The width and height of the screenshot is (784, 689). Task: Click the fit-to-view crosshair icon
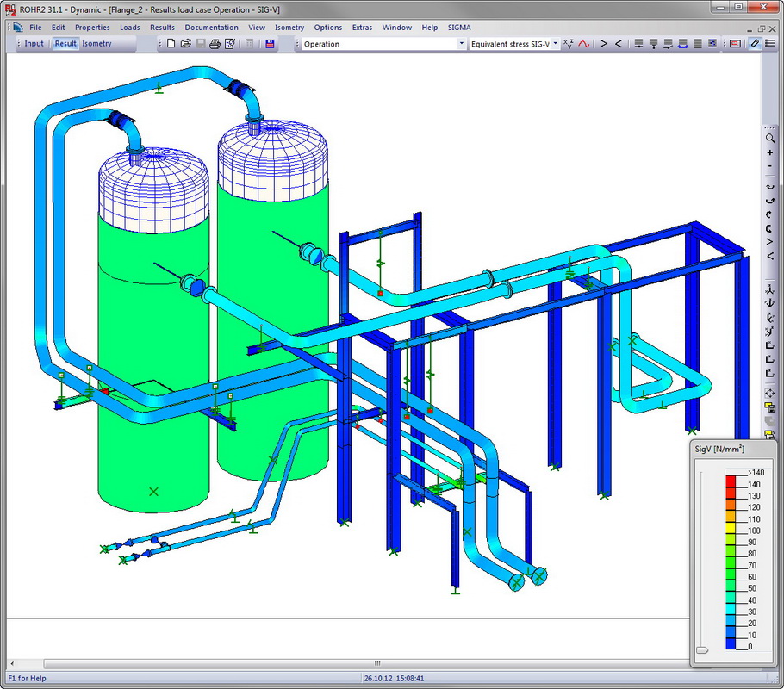coord(770,394)
